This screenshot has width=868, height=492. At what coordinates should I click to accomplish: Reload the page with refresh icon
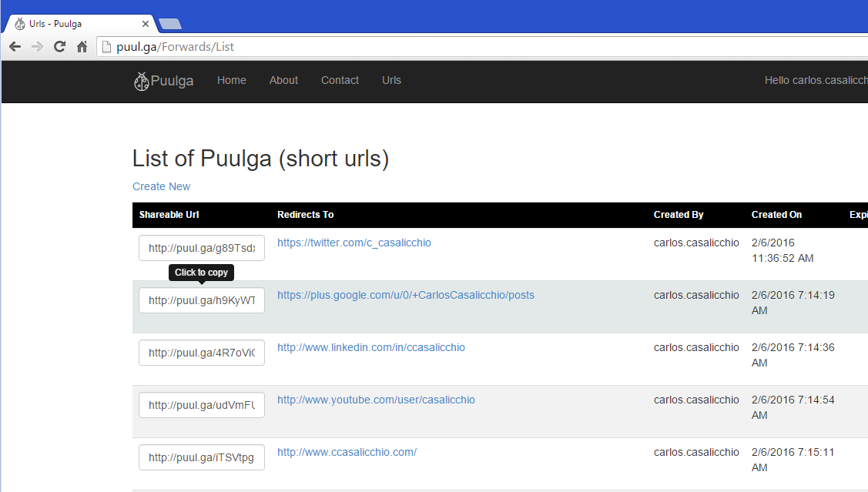tap(59, 47)
